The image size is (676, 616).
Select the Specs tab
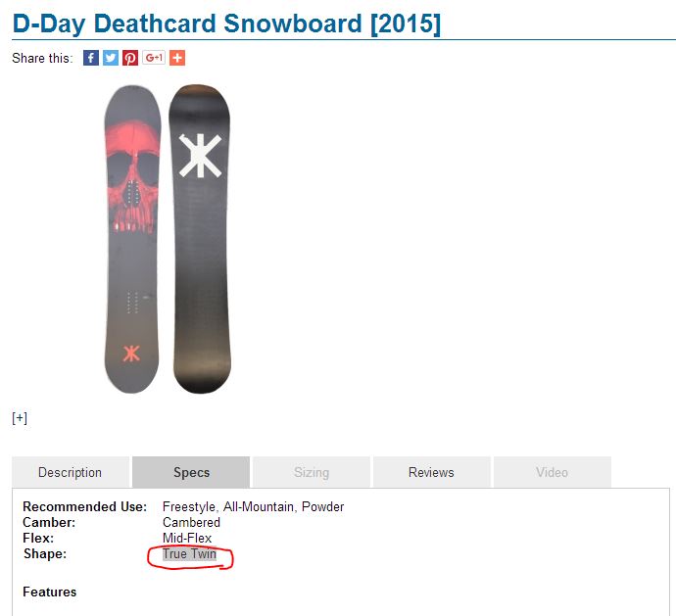(x=191, y=472)
